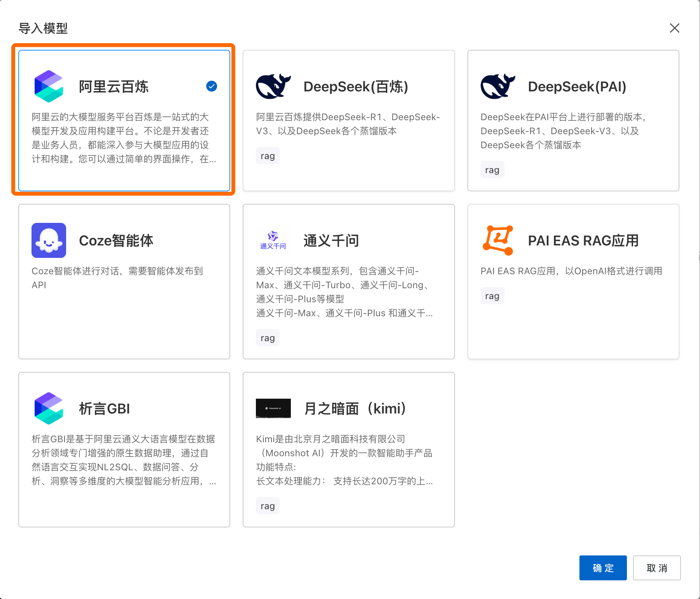
Task: Click the DeepSeek(PAI) whale icon
Action: 498,86
